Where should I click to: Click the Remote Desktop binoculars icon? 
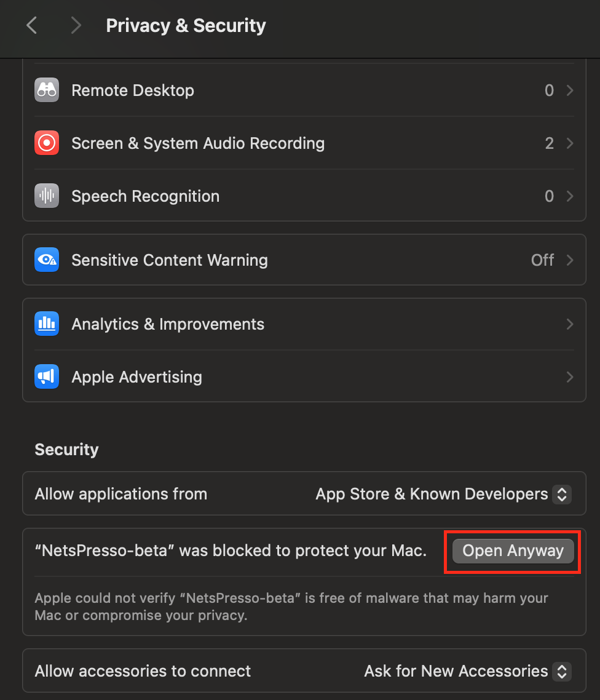(x=47, y=90)
